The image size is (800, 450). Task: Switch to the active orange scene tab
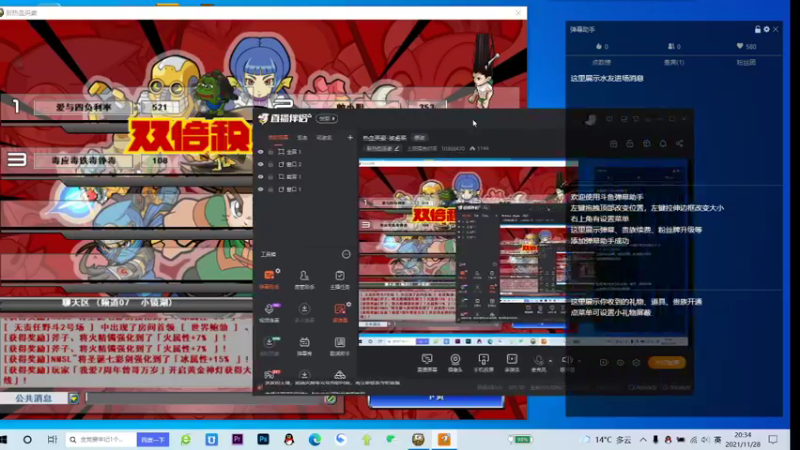click(279, 138)
